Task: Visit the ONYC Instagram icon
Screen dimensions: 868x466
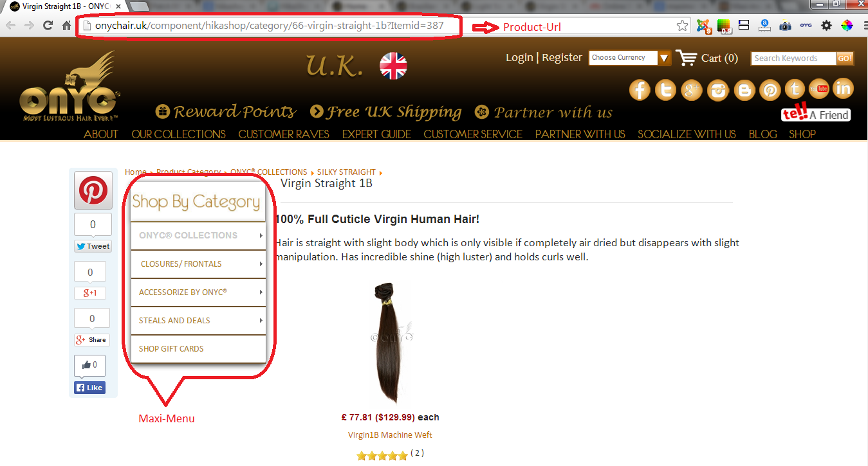Action: [x=717, y=90]
